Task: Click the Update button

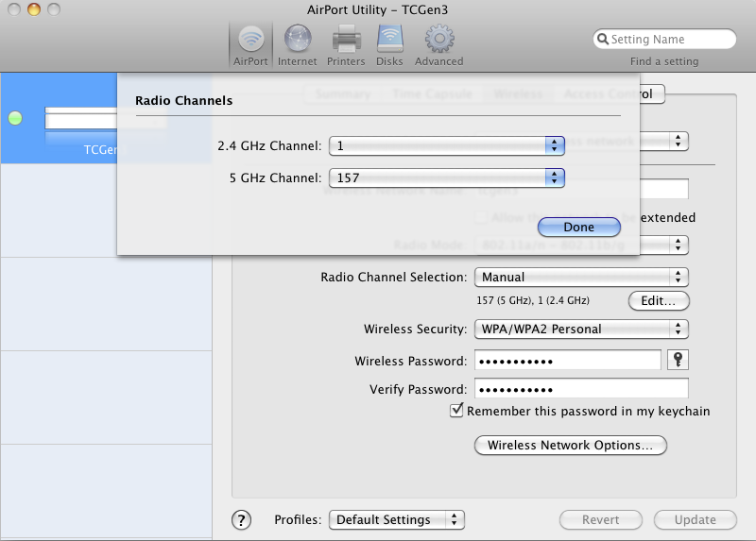Action: tap(696, 520)
